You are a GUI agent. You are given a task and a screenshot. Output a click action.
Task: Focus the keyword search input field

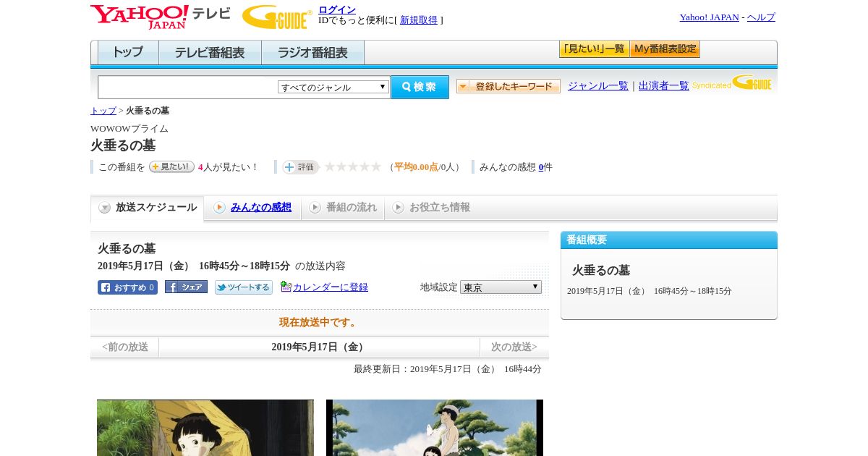tap(188, 87)
